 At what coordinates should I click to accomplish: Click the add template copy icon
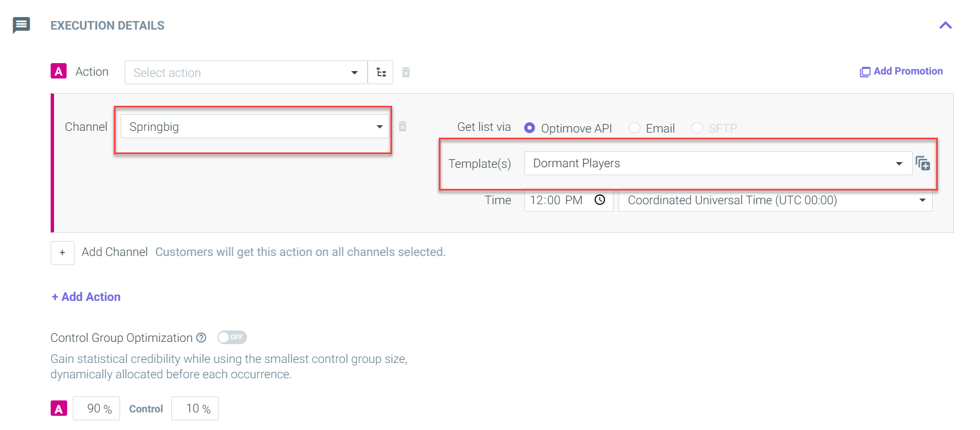(x=923, y=164)
